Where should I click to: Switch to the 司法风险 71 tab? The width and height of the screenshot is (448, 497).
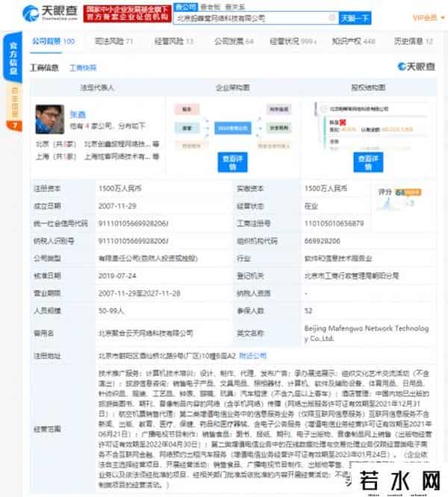click(x=114, y=41)
